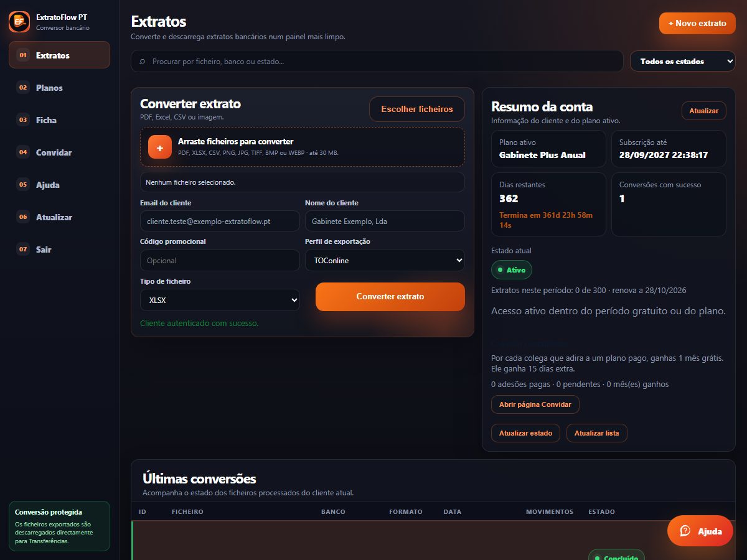Click the + Novo extrato button
Image resolution: width=747 pixels, height=560 pixels.
coord(697,24)
